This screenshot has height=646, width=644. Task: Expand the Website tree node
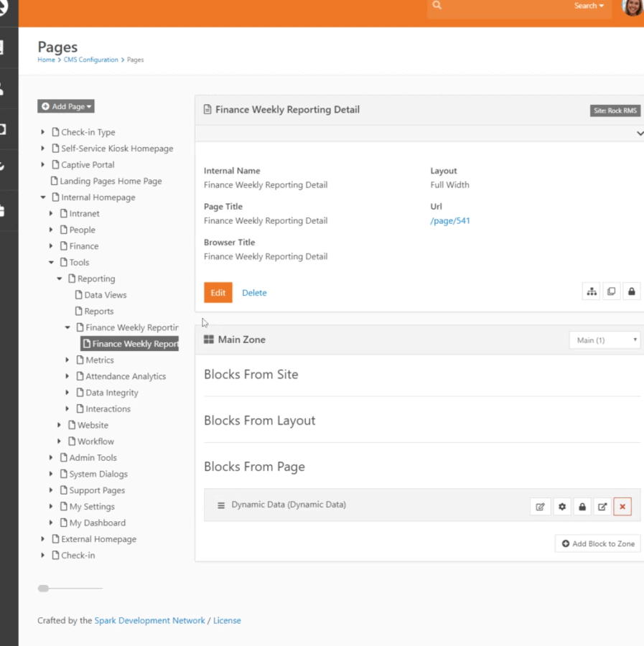(x=60, y=425)
